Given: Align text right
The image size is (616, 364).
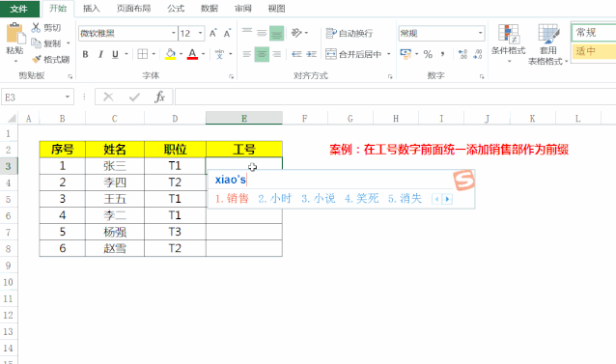Looking at the screenshot, I should [276, 54].
